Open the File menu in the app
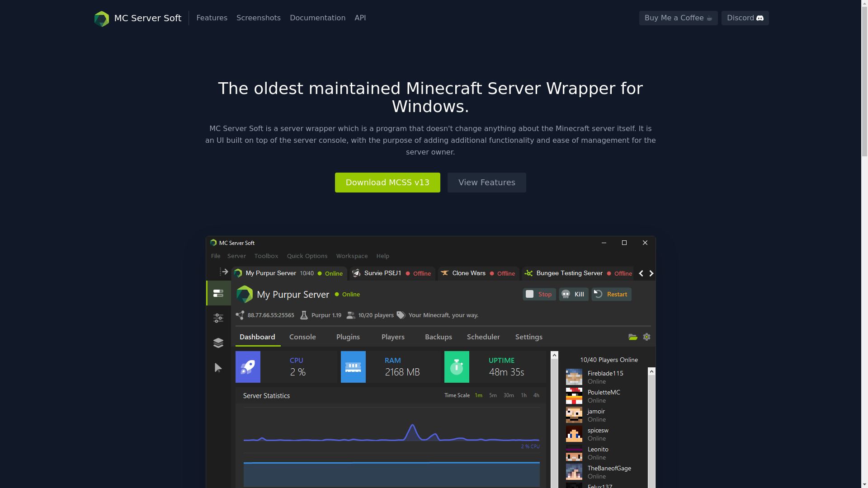This screenshot has width=868, height=488. click(x=216, y=256)
